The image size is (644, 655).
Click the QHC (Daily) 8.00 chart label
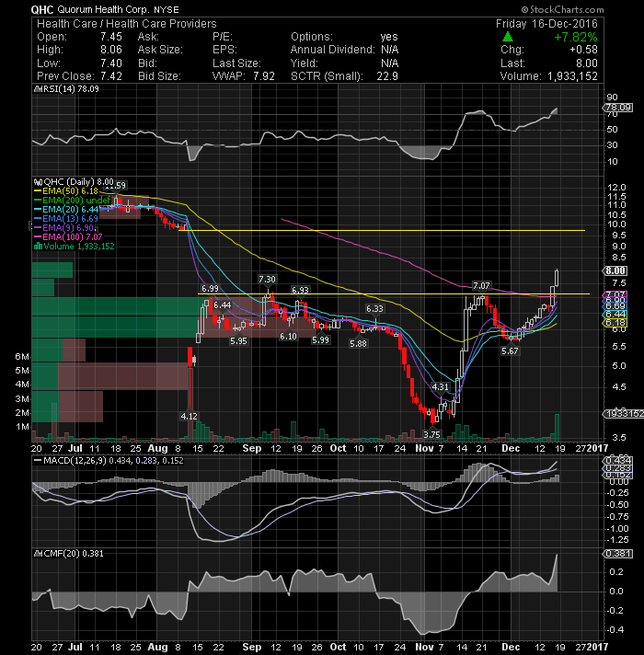tap(78, 182)
